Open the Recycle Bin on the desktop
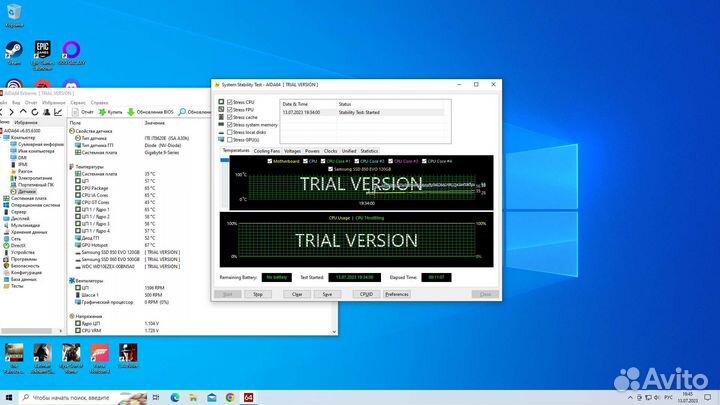Image resolution: width=720 pixels, height=405 pixels. (x=14, y=13)
